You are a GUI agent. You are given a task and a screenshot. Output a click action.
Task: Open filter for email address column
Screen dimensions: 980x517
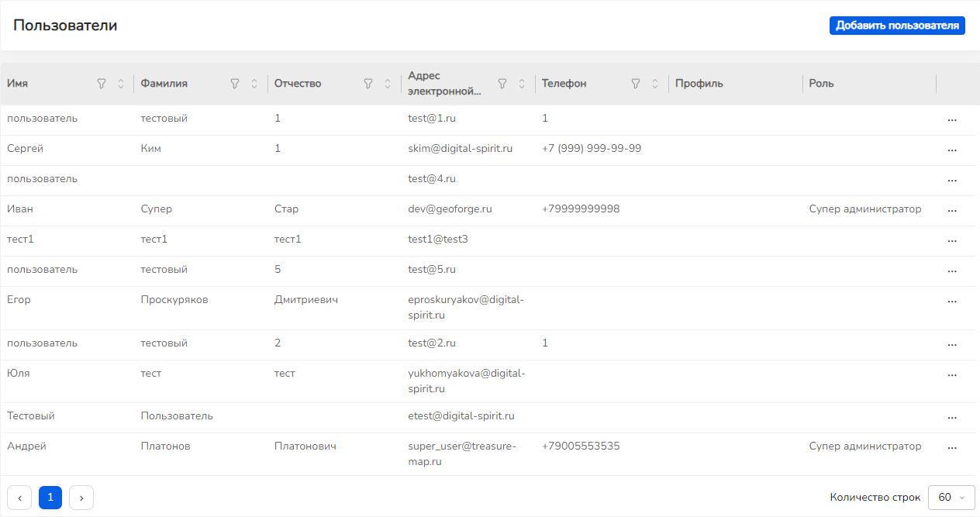[502, 84]
